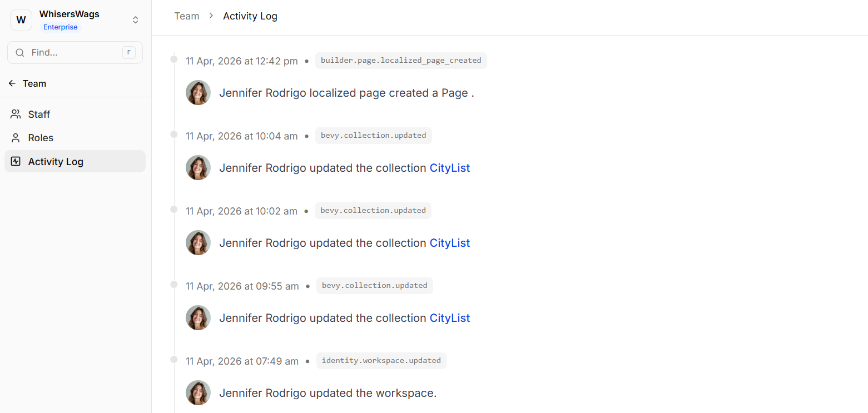Screen dimensions: 868x413
Task: Select Activity Log in sidebar
Action: 56,162
